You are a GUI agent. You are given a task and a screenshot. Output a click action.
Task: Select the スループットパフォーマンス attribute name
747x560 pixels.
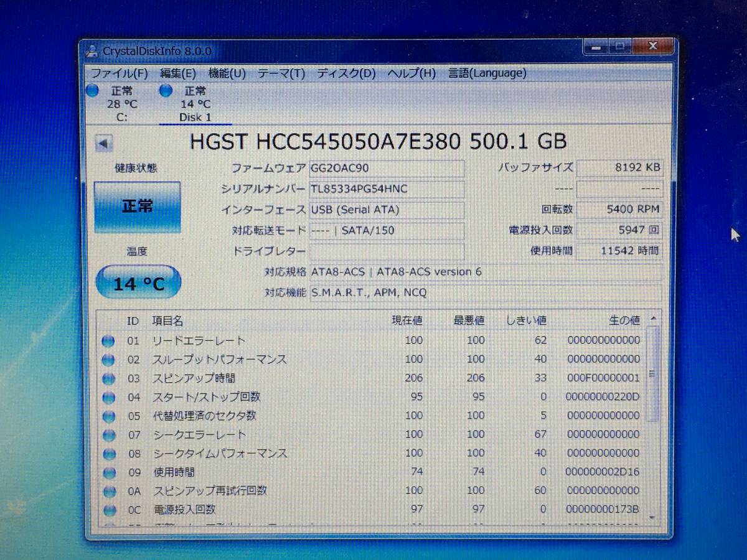coord(220,359)
